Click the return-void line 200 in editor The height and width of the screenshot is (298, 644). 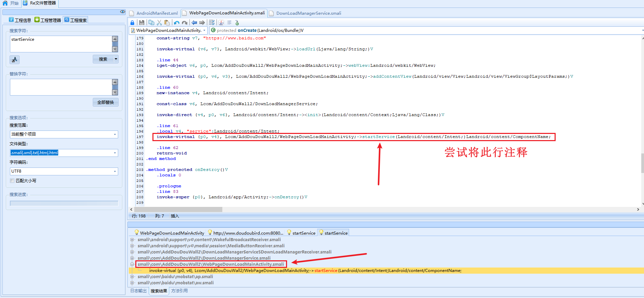172,153
